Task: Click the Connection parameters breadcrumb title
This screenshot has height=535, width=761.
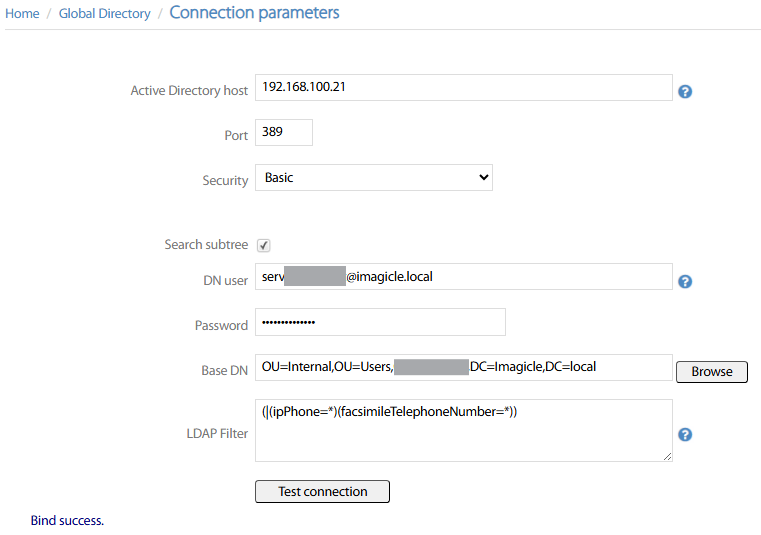Action: (254, 13)
